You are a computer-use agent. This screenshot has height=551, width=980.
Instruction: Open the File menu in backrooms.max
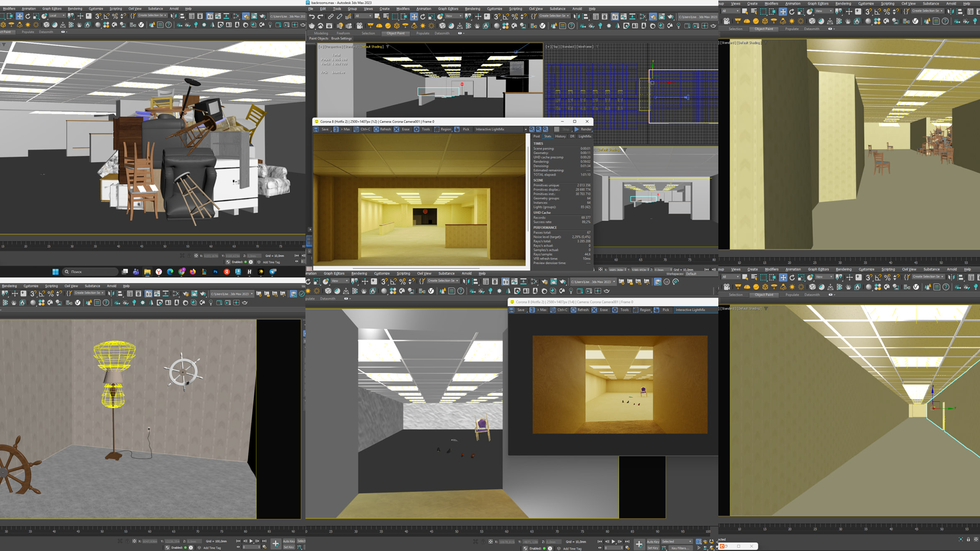tap(311, 8)
